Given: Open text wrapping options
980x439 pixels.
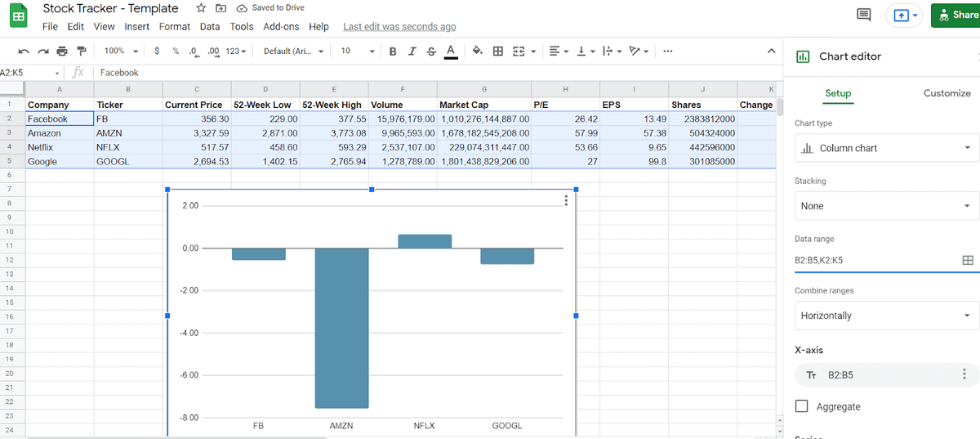Looking at the screenshot, I should (x=612, y=51).
